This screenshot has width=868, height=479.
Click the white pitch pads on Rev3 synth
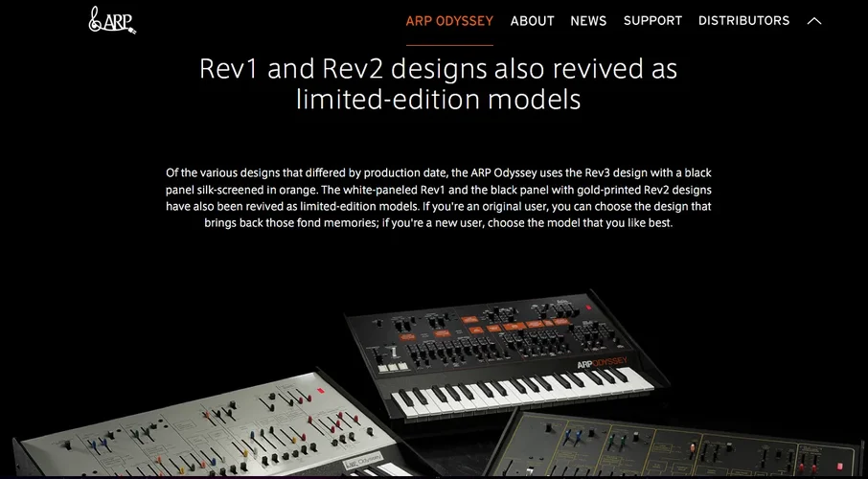point(393,367)
